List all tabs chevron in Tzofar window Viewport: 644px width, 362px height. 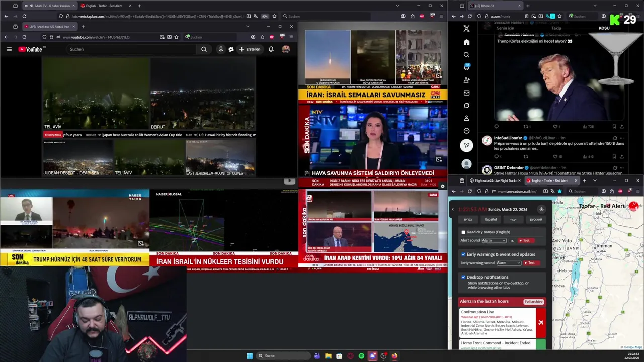(x=595, y=180)
